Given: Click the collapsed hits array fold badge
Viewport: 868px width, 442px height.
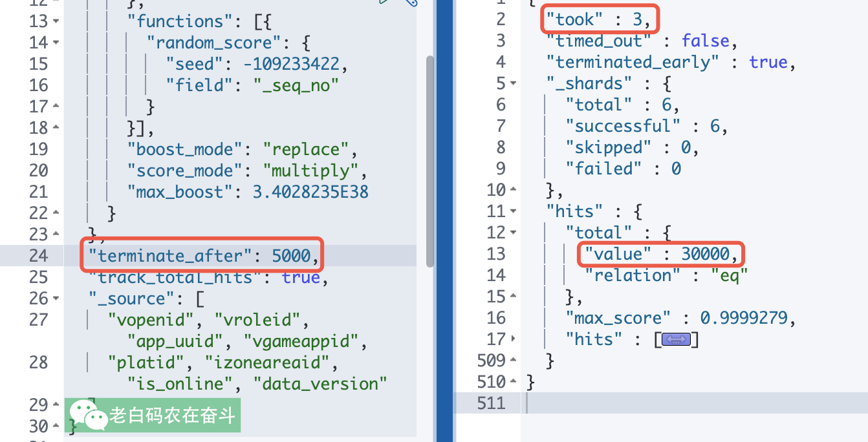Looking at the screenshot, I should pyautogui.click(x=676, y=339).
